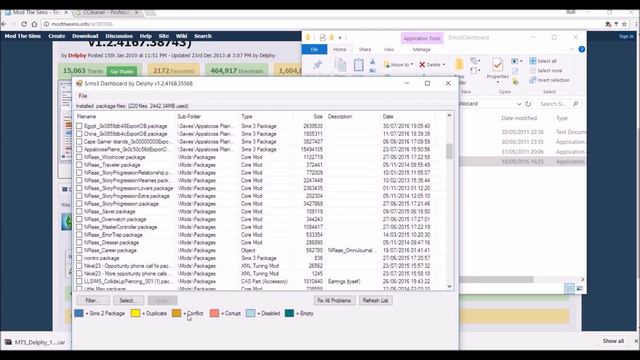Open the Delete dropdown in Explorer ribbon

444,64
